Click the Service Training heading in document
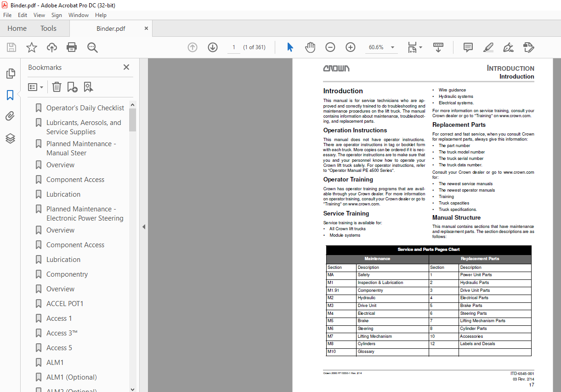Screen dimensions: 561x392 346,213
